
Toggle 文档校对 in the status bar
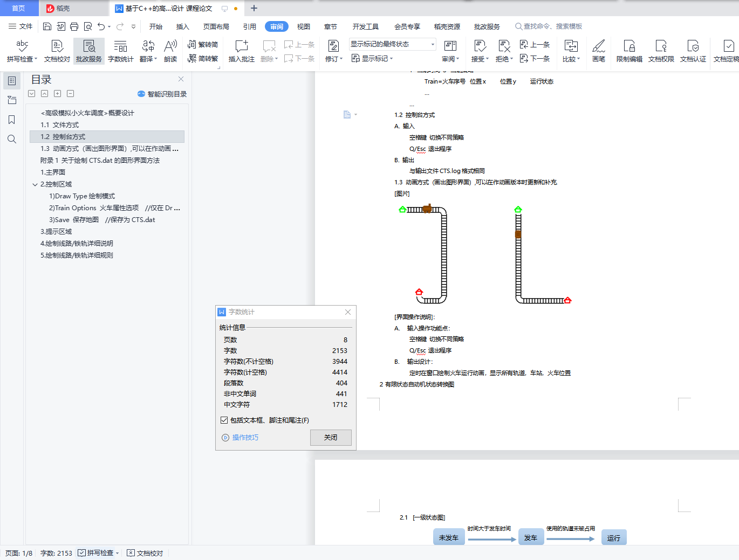point(145,553)
